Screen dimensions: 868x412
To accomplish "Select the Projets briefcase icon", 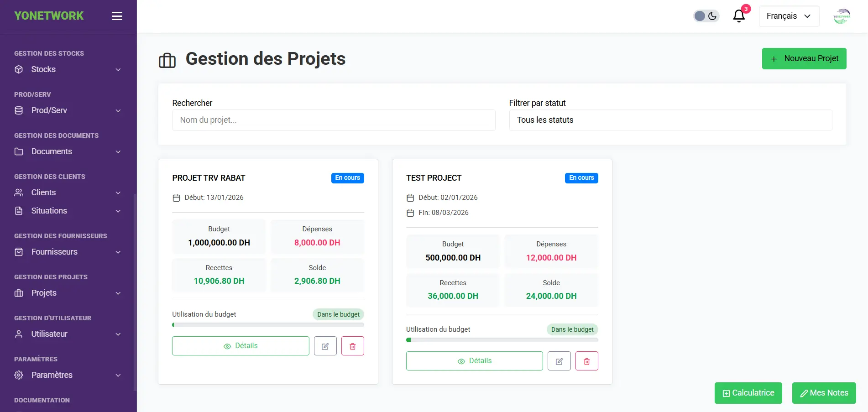I will [19, 293].
